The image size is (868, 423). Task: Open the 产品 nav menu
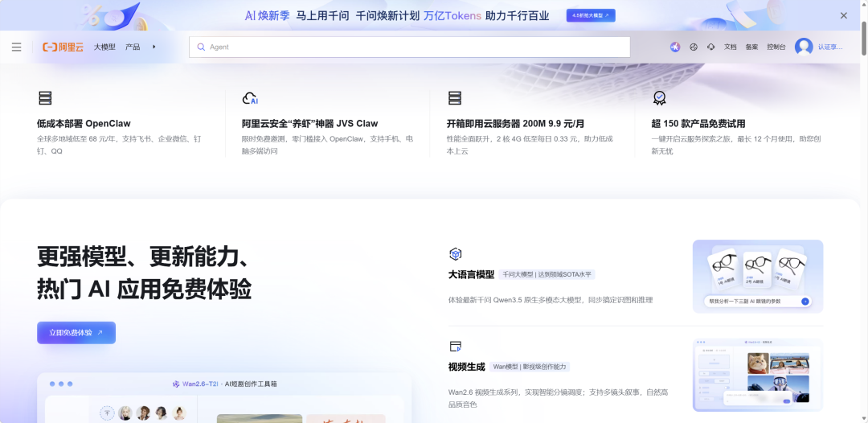pyautogui.click(x=133, y=47)
